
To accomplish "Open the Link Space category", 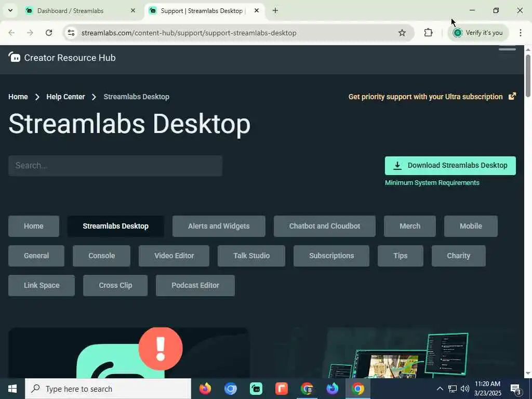I will (x=42, y=285).
